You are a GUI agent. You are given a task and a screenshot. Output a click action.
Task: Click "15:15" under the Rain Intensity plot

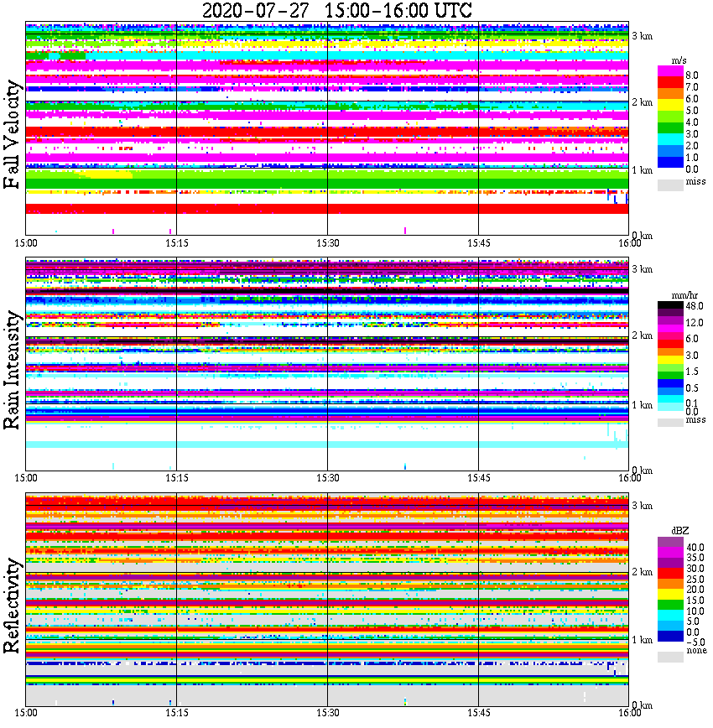tap(177, 478)
